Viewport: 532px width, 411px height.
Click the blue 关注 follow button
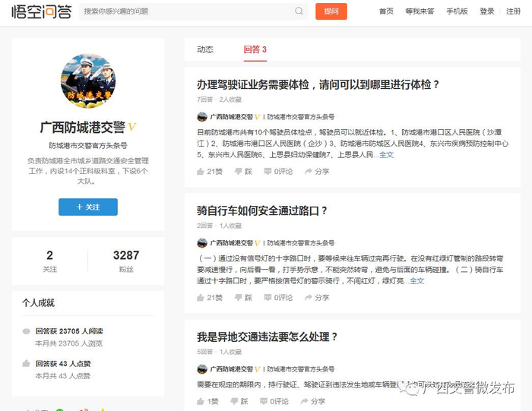(x=88, y=207)
